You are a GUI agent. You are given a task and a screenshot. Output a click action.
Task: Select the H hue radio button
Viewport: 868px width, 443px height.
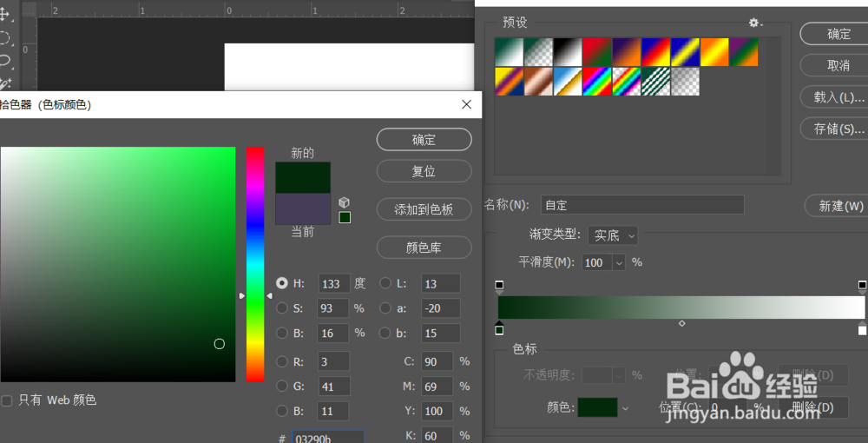[x=282, y=283]
